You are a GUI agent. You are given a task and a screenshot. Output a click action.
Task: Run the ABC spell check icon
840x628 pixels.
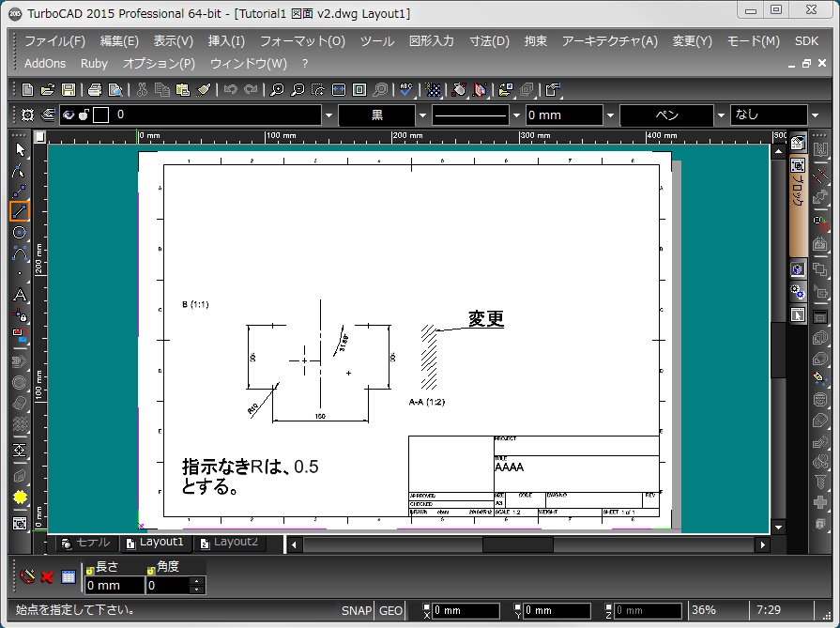pos(406,90)
